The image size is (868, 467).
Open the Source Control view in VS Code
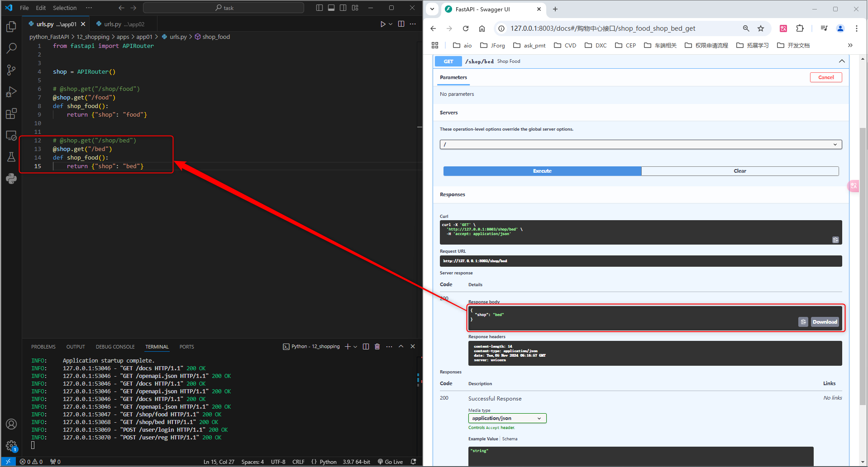coord(11,70)
